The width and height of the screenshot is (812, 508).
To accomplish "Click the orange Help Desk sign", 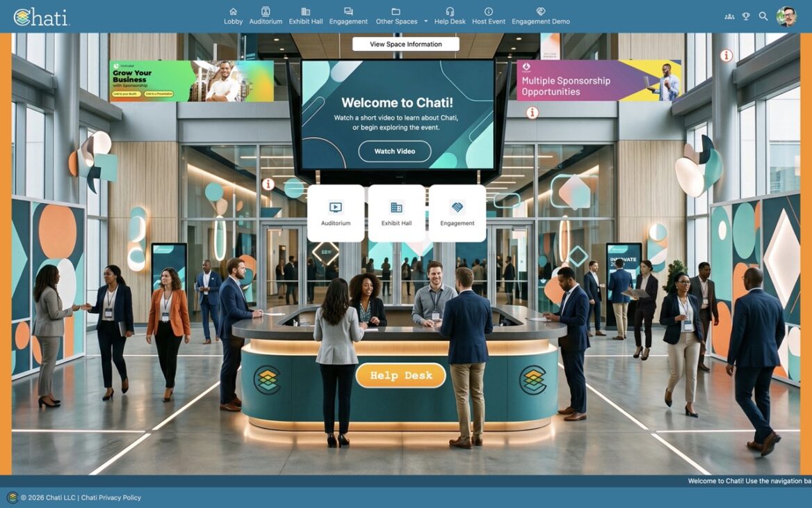I will pyautogui.click(x=401, y=375).
